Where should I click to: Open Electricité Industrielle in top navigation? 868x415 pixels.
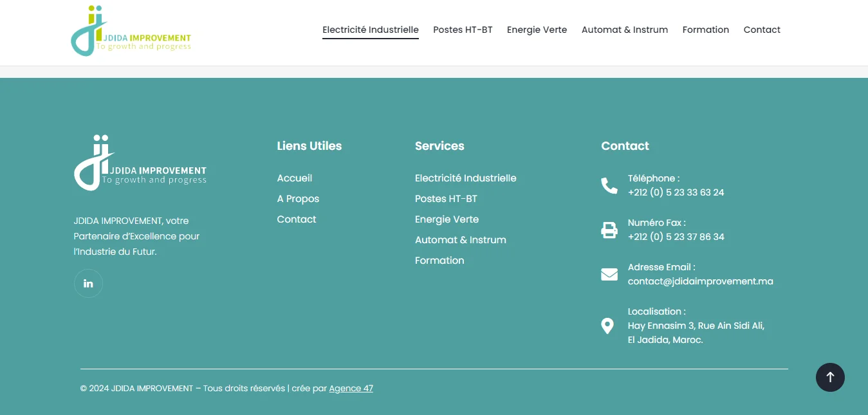coord(370,30)
